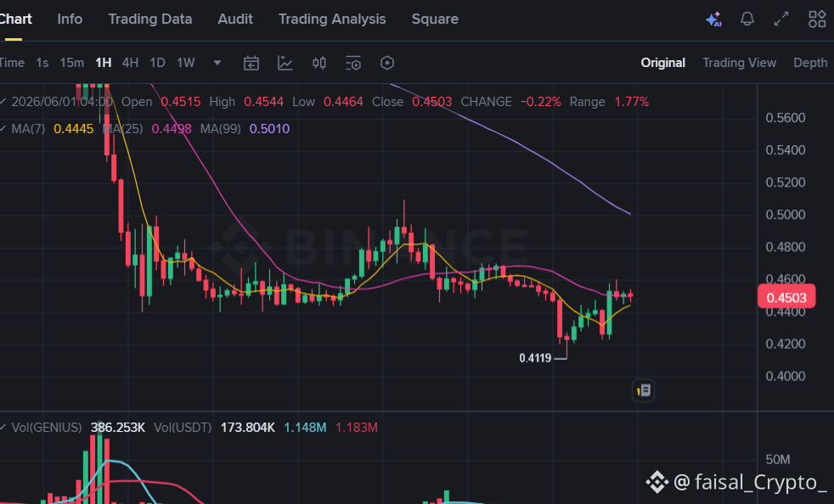Open the Info tab
834x504 pixels.
point(70,20)
